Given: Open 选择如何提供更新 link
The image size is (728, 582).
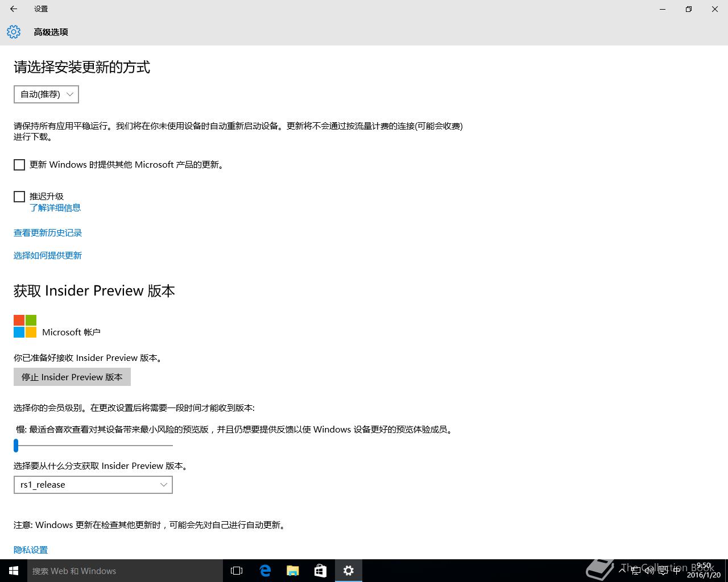Looking at the screenshot, I should tap(48, 256).
